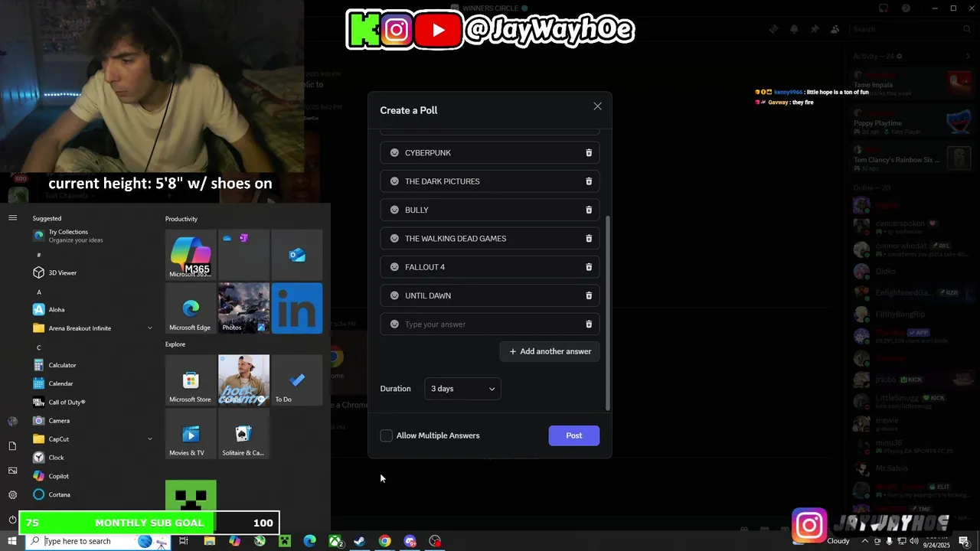
Task: Click the Discord Search box
Action: click(x=913, y=29)
